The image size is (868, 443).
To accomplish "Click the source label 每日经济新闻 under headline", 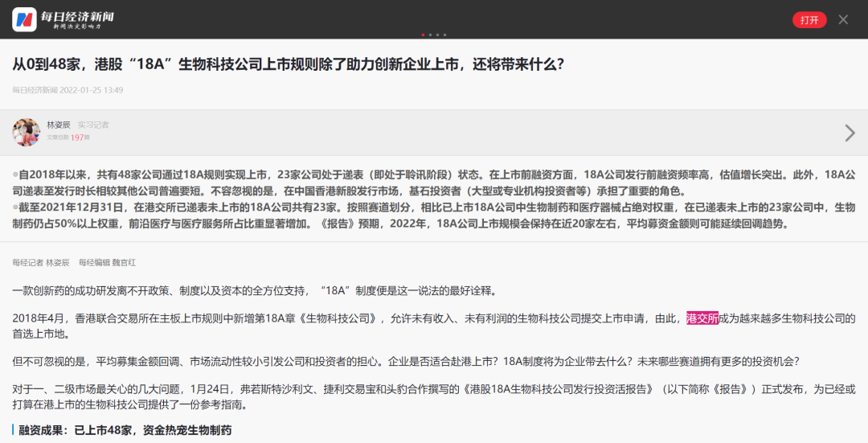I will (35, 90).
